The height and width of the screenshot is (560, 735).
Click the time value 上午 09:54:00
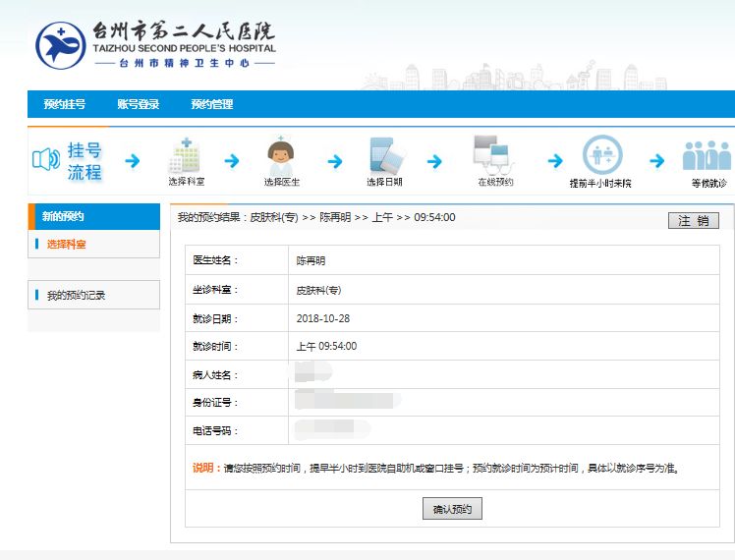pos(326,346)
